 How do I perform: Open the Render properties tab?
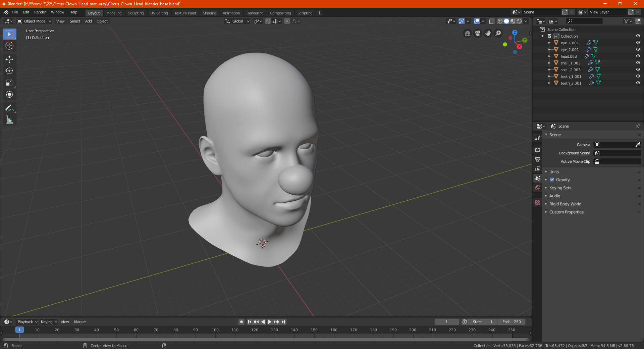538,150
